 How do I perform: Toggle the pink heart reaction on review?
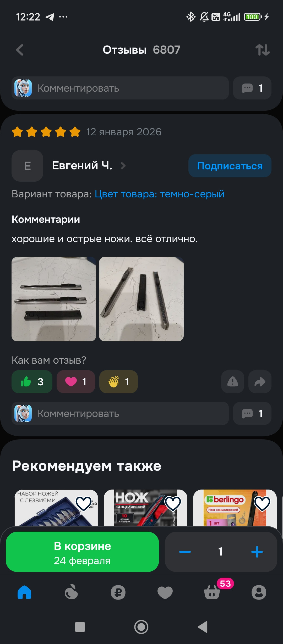[x=76, y=382]
